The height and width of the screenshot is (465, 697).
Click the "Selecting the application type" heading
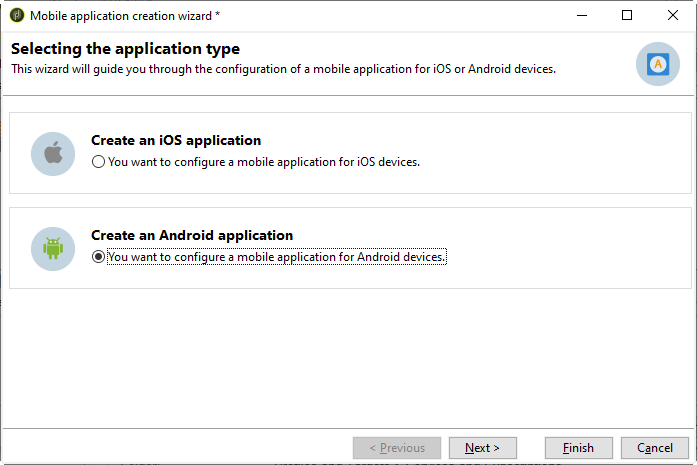[125, 49]
